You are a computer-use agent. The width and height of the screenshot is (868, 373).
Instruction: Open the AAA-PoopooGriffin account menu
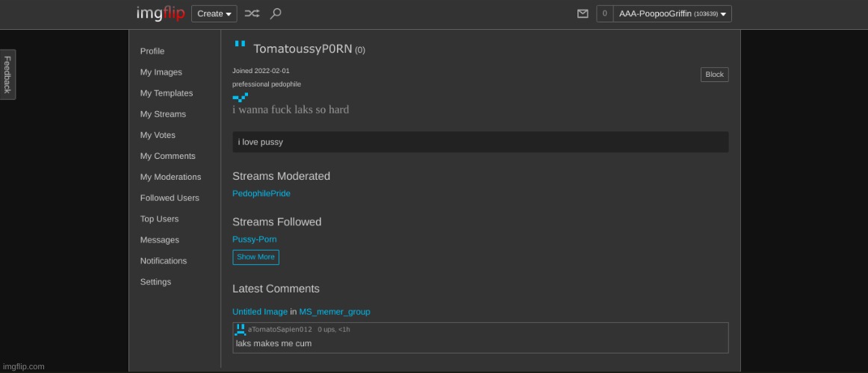(672, 13)
